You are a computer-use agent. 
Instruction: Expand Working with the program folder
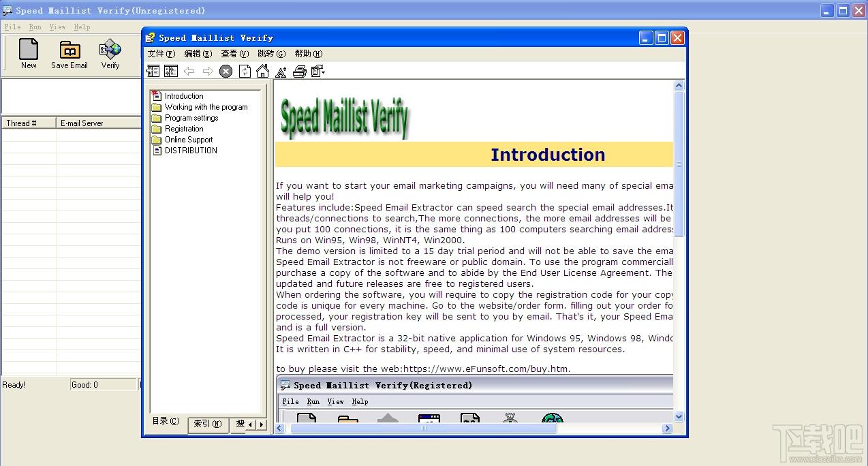coord(200,107)
